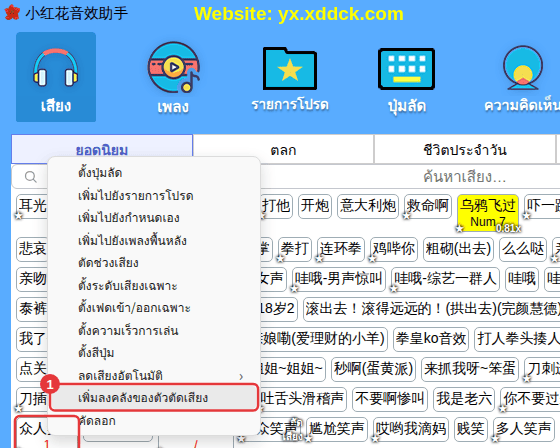Toggle favorite star on 耳光 button

pos(19,216)
